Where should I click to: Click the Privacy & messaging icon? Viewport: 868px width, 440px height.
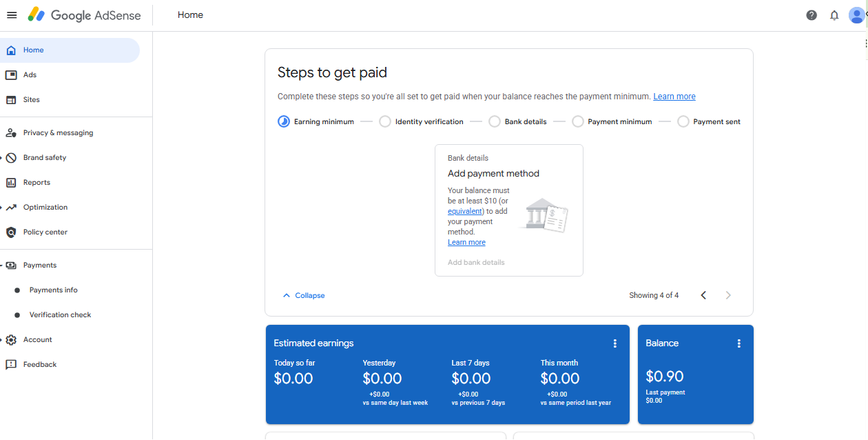pyautogui.click(x=11, y=133)
